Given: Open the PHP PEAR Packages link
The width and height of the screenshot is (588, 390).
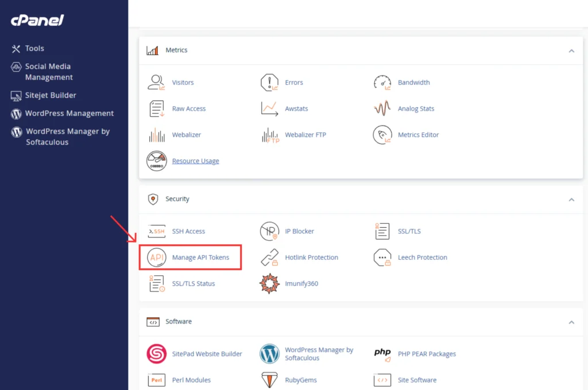Looking at the screenshot, I should tap(427, 354).
